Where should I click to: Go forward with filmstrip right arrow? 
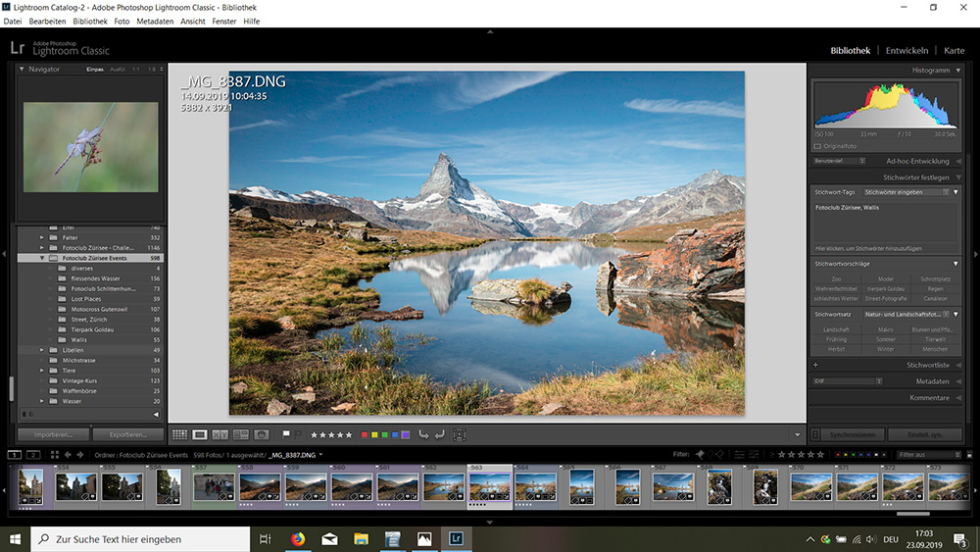[80, 455]
